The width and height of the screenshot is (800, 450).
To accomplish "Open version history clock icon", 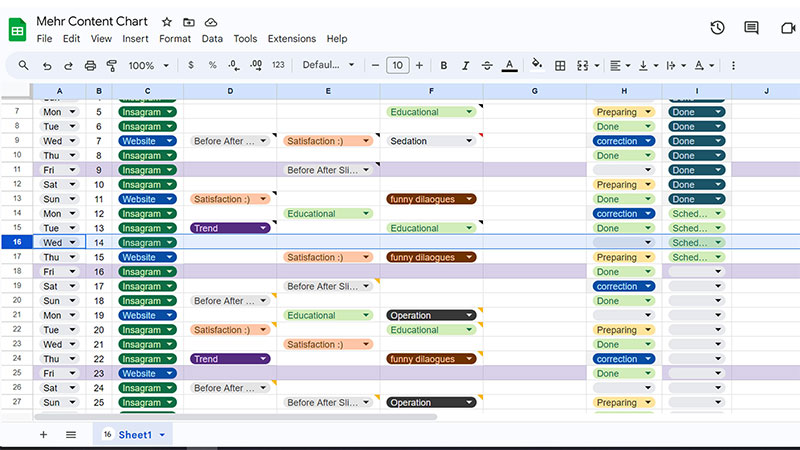I will (717, 28).
